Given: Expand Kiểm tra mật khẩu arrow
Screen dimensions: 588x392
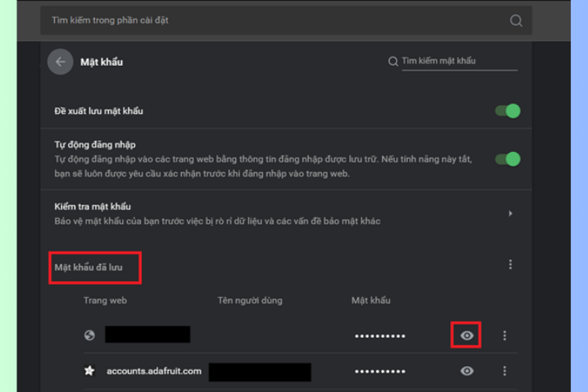Looking at the screenshot, I should pyautogui.click(x=510, y=213).
